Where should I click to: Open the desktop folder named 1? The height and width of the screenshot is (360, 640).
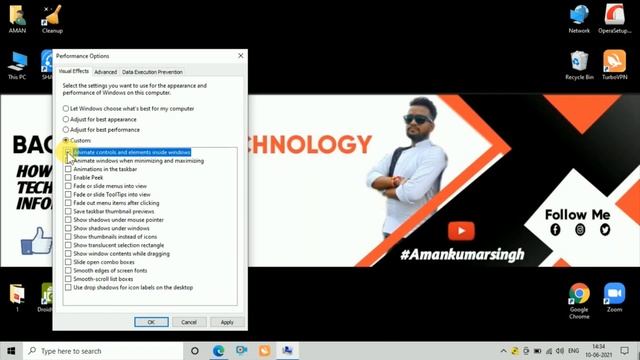click(x=17, y=297)
